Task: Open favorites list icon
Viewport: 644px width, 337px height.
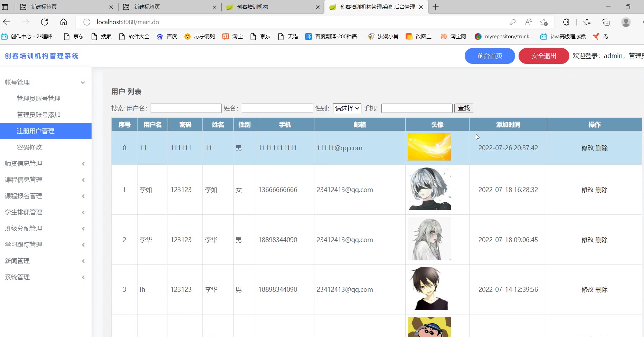Action: [x=587, y=22]
